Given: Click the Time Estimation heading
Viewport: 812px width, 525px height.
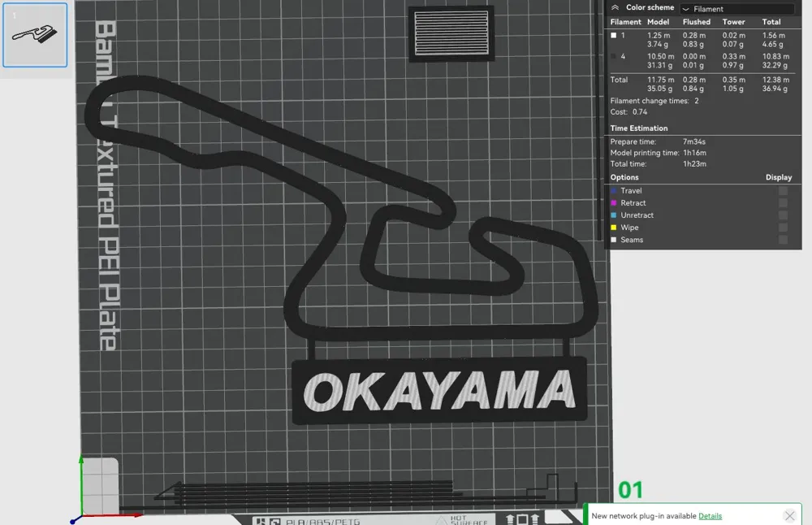Looking at the screenshot, I should tap(639, 128).
